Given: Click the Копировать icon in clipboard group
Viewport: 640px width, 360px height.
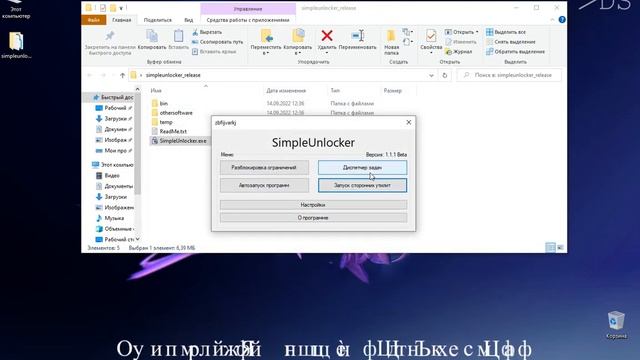Looking at the screenshot, I should pos(152,36).
